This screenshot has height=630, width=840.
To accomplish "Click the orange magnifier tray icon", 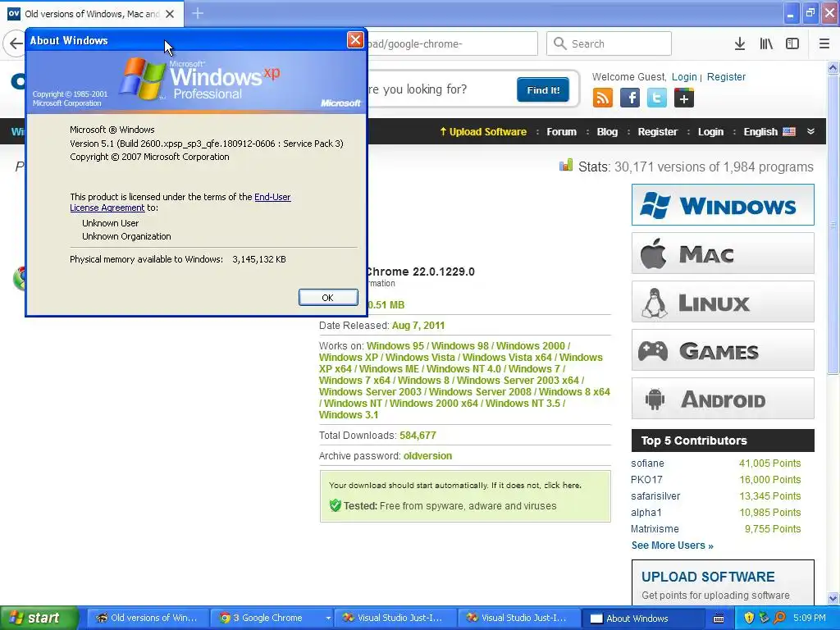I will pos(779,618).
